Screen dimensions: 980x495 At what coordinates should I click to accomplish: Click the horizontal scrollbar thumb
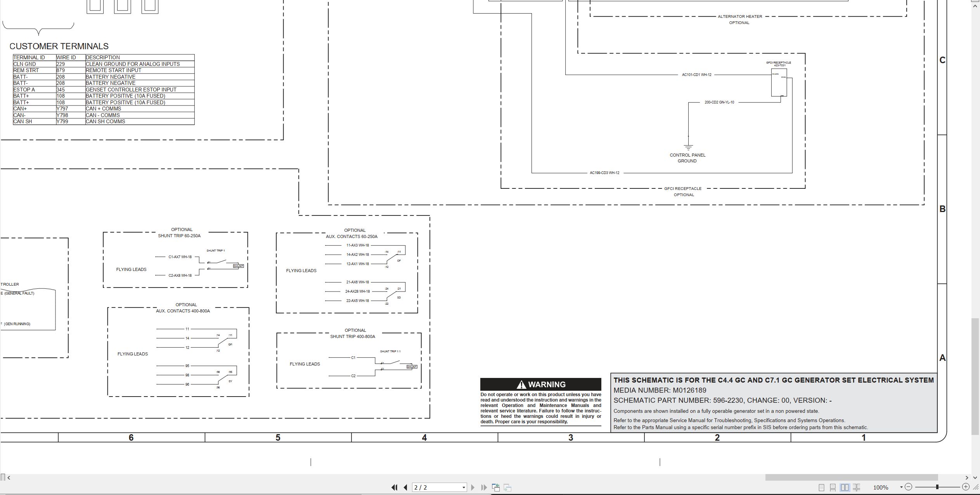pos(851,478)
